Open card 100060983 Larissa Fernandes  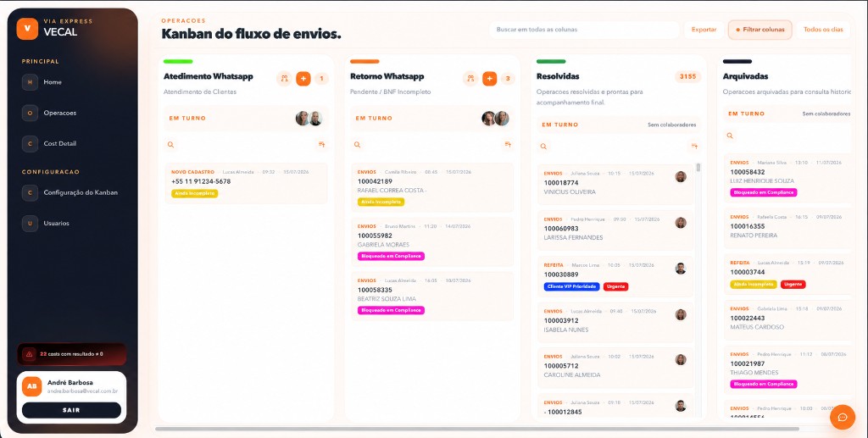pyautogui.click(x=615, y=230)
